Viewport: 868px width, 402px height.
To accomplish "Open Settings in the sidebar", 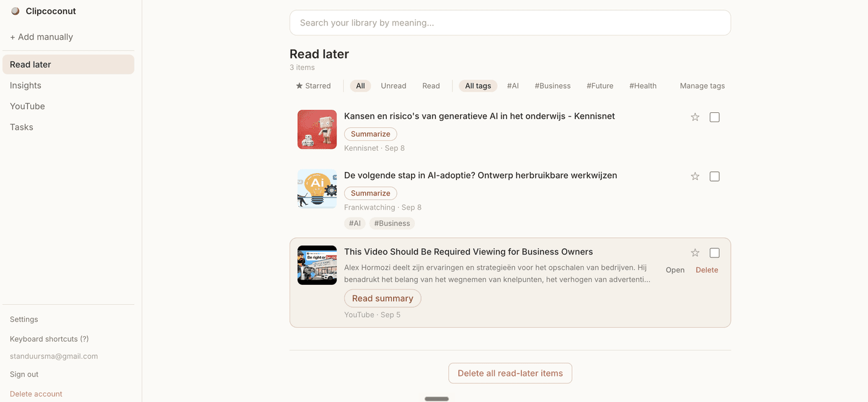I will (24, 319).
